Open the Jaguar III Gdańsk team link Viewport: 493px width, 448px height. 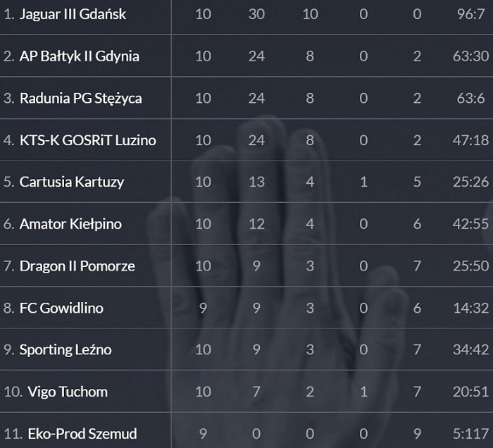pyautogui.click(x=73, y=15)
